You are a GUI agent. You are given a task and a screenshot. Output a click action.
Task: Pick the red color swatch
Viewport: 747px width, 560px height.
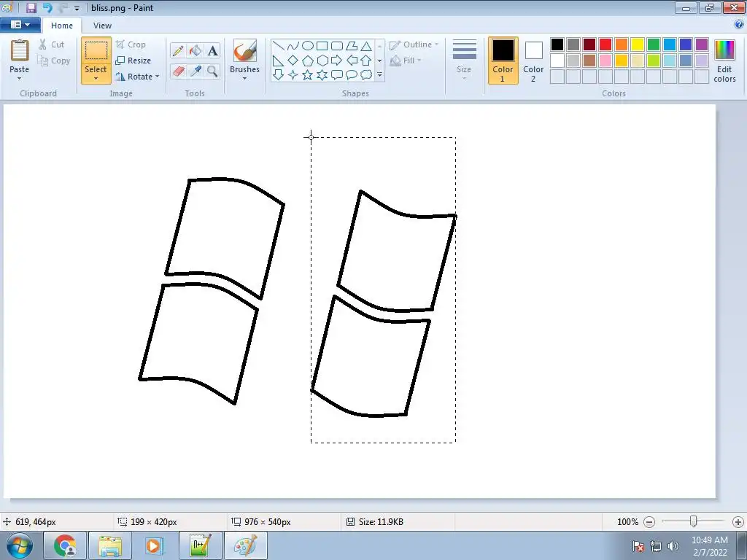coord(605,44)
